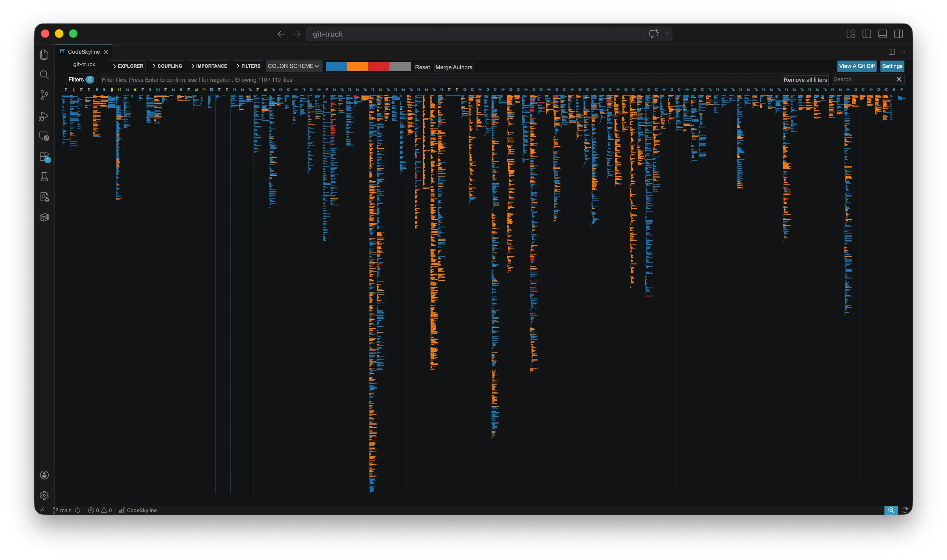
Task: Click the synchronize changes icon
Action: point(77,510)
